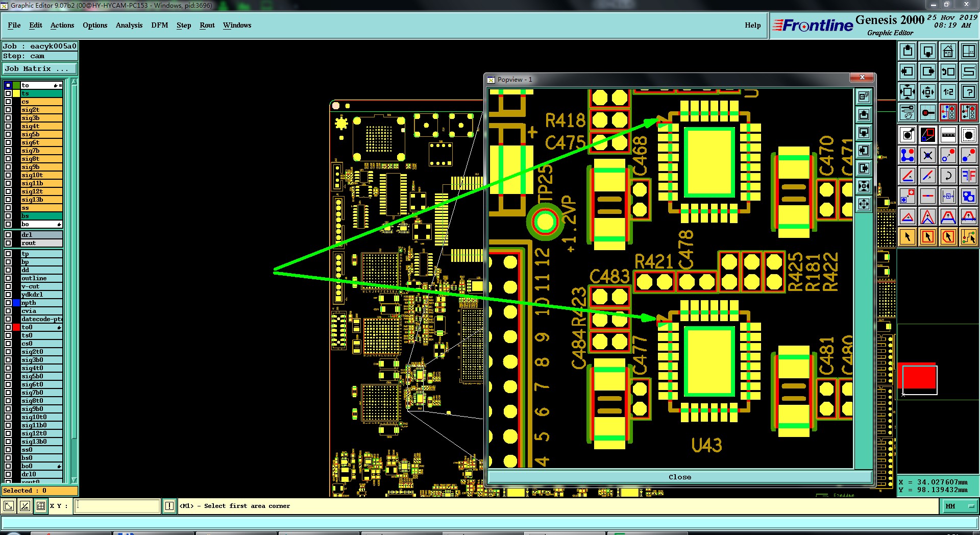Click the rotate arc arrow icon
The width and height of the screenshot is (980, 535).
tap(948, 176)
